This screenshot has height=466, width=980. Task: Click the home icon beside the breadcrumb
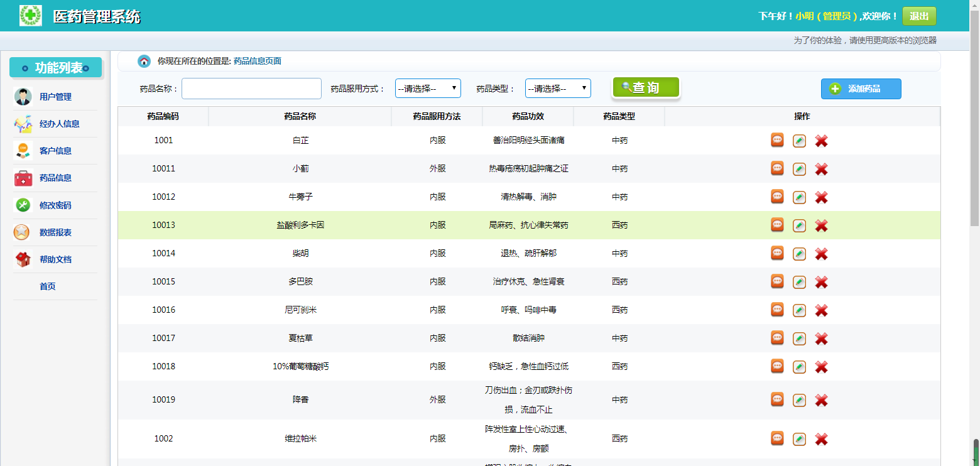tap(143, 61)
